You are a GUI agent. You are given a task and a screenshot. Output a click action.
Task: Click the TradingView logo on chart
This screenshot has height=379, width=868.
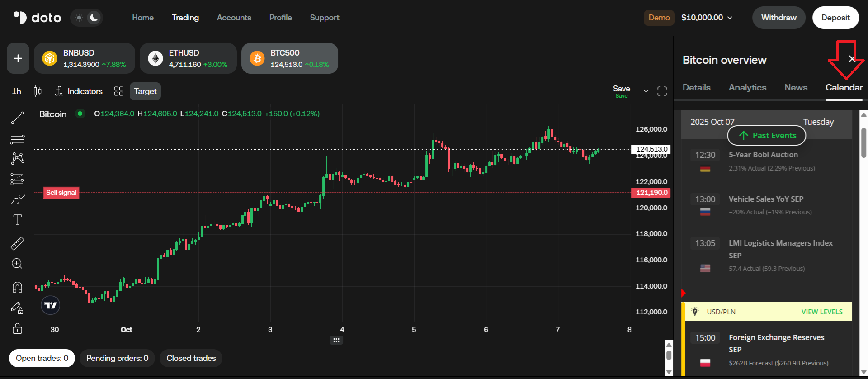[x=50, y=305]
